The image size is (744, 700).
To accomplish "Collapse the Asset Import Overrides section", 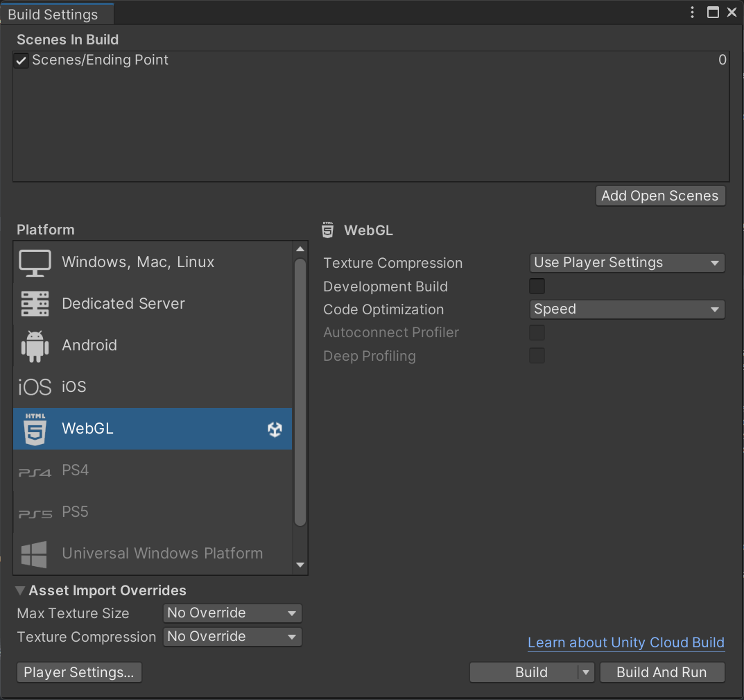I will [20, 590].
